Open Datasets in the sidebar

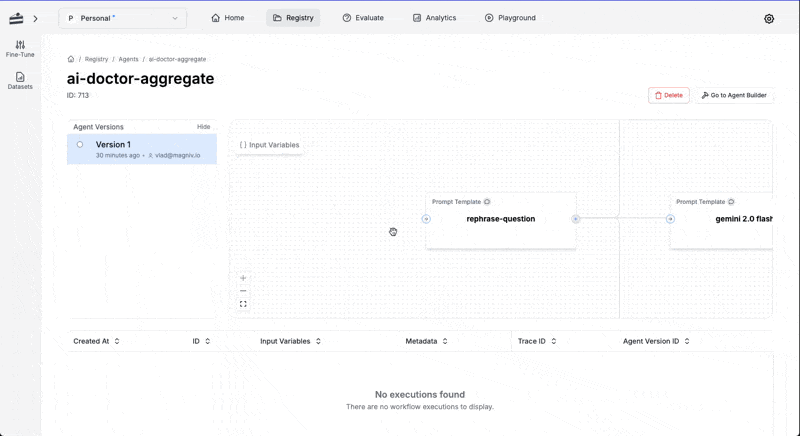(20, 81)
